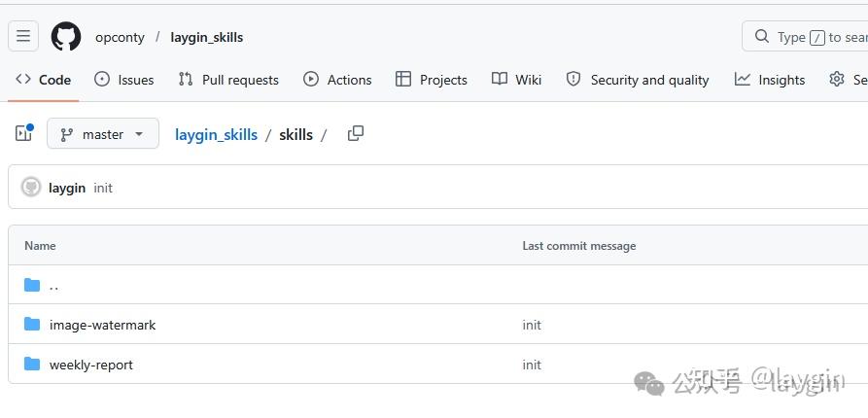The width and height of the screenshot is (868, 418).
Task: Open the image-watermark folder icon
Action: click(x=32, y=324)
